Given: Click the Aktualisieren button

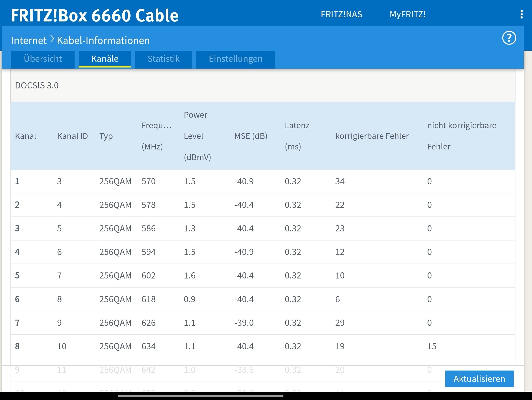Looking at the screenshot, I should pyautogui.click(x=479, y=379).
